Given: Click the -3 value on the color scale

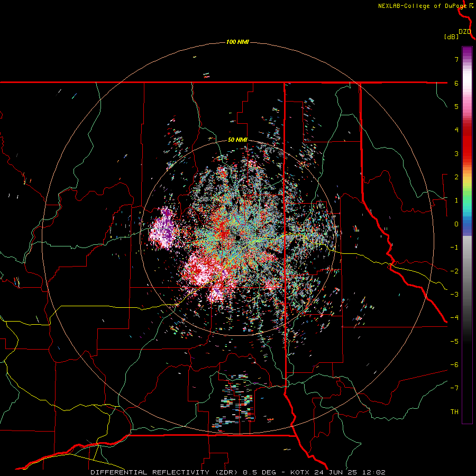Looking at the screenshot, I should tap(454, 295).
